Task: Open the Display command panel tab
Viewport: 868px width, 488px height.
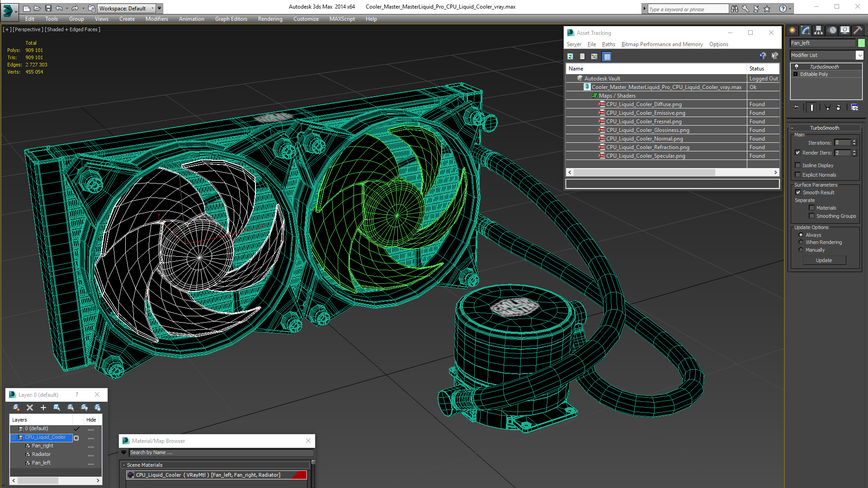Action: pyautogui.click(x=845, y=30)
